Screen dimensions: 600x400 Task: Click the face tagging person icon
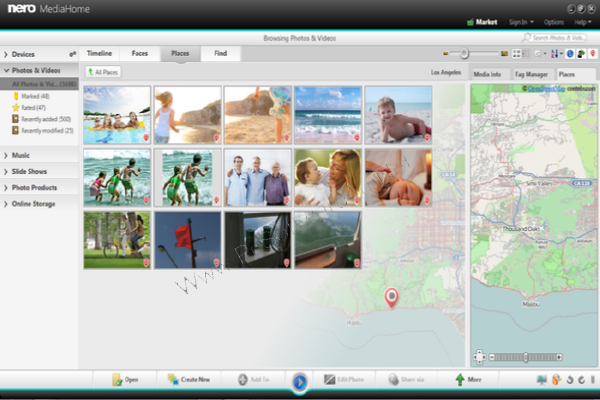click(581, 54)
